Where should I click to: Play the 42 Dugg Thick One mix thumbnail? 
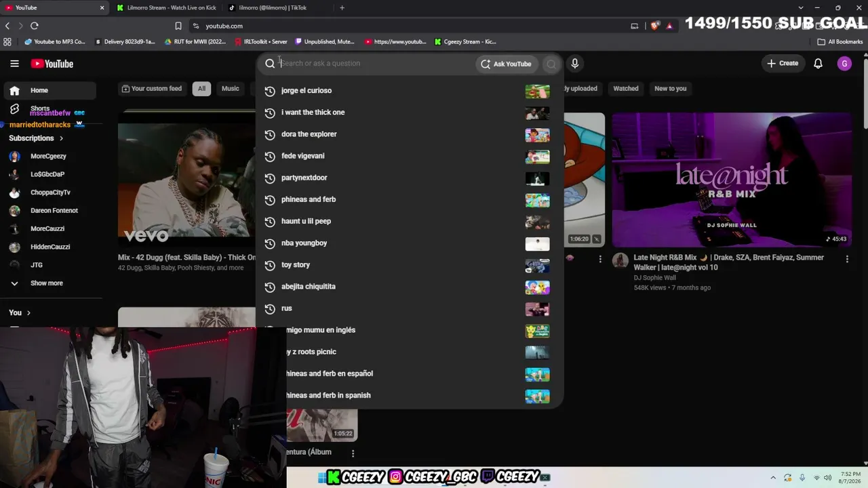(x=187, y=179)
